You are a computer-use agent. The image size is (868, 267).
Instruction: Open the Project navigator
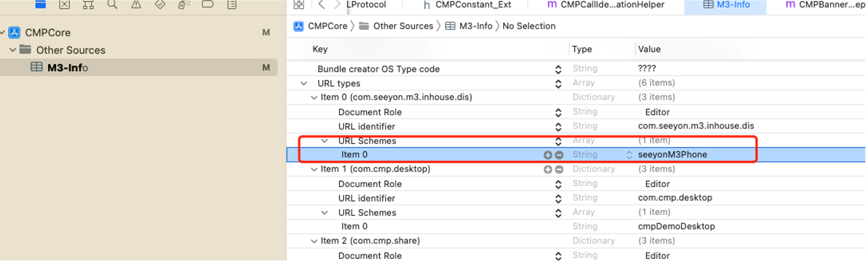point(40,4)
